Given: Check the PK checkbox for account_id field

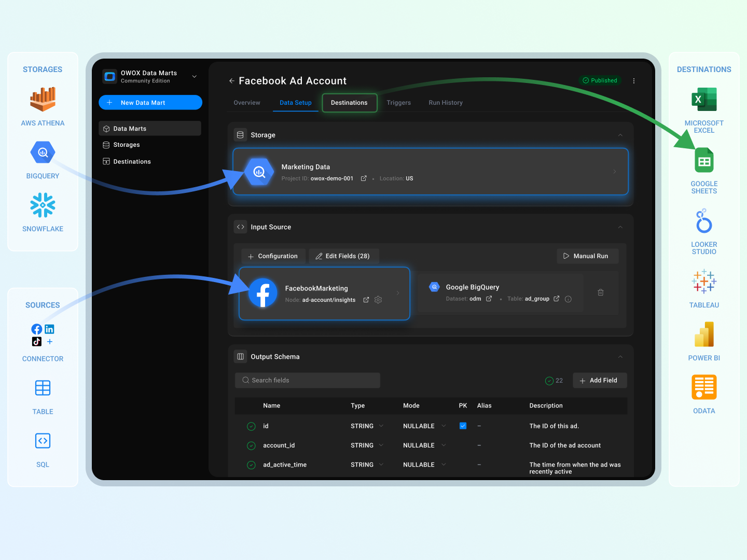Looking at the screenshot, I should tap(463, 445).
